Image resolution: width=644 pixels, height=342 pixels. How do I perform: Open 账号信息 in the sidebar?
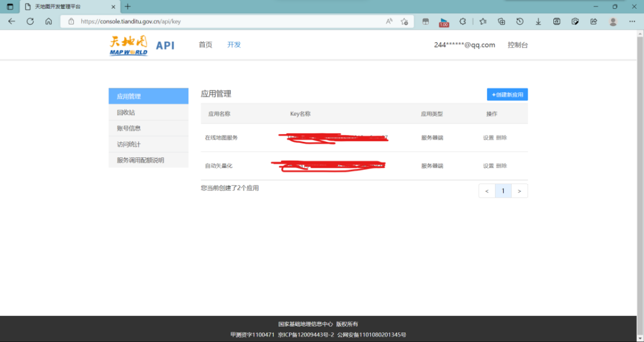click(148, 128)
